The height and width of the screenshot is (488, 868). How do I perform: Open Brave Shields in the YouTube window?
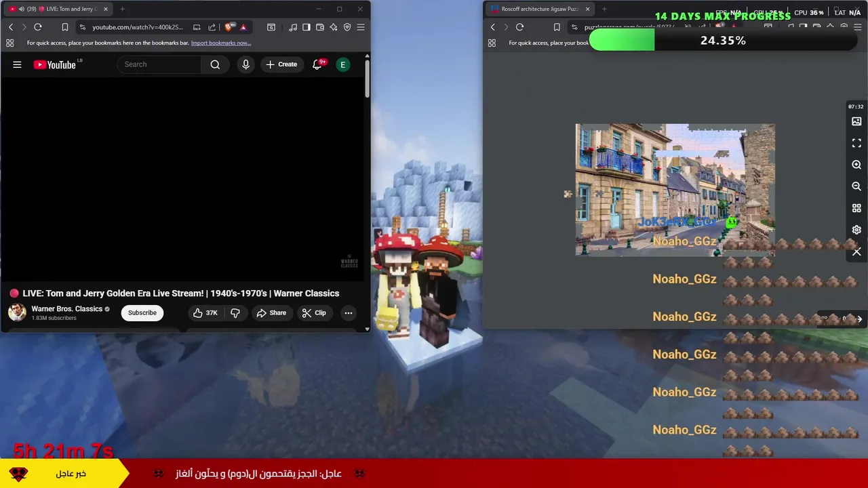pos(229,27)
